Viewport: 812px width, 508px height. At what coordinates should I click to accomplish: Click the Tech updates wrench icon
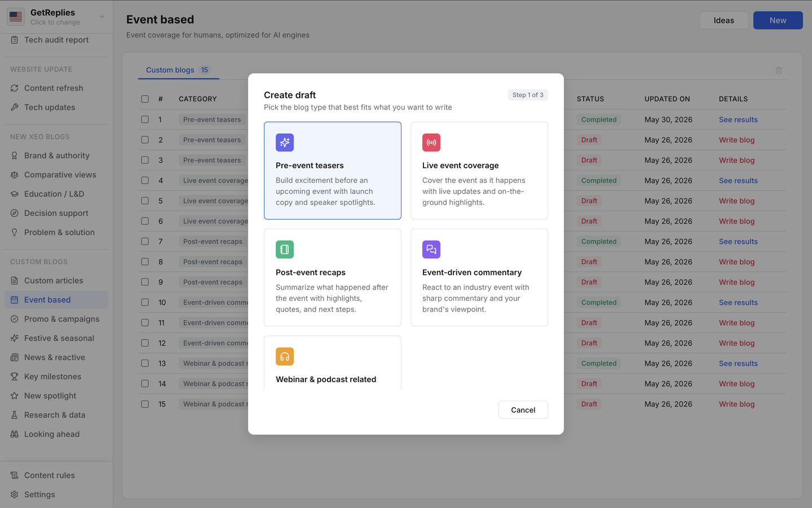[15, 107]
